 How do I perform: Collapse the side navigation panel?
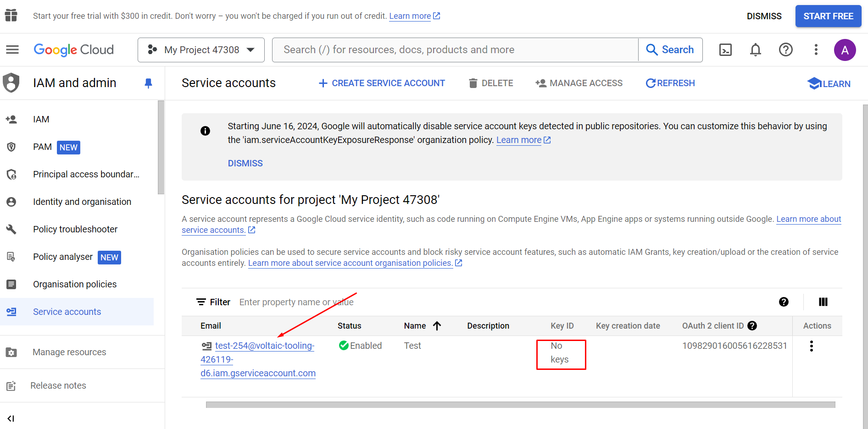[11, 418]
